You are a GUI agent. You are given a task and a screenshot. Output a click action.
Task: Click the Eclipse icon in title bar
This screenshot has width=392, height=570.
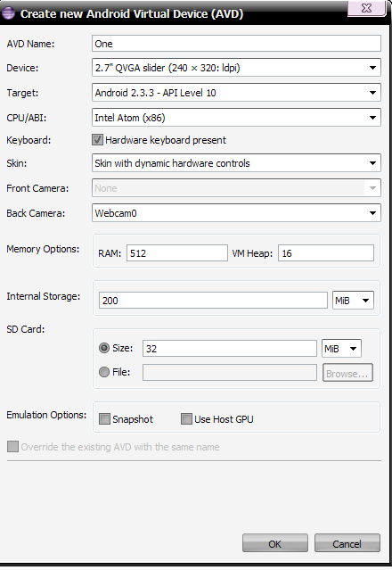click(x=8, y=13)
